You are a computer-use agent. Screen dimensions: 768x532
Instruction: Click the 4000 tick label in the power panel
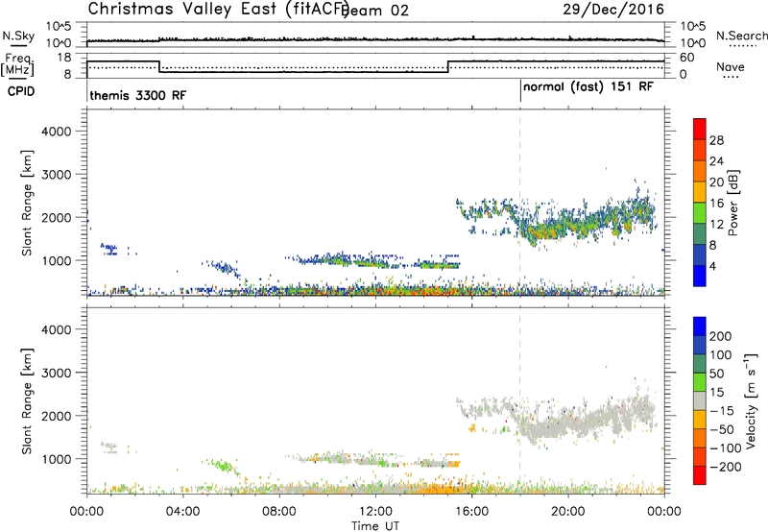(56, 132)
